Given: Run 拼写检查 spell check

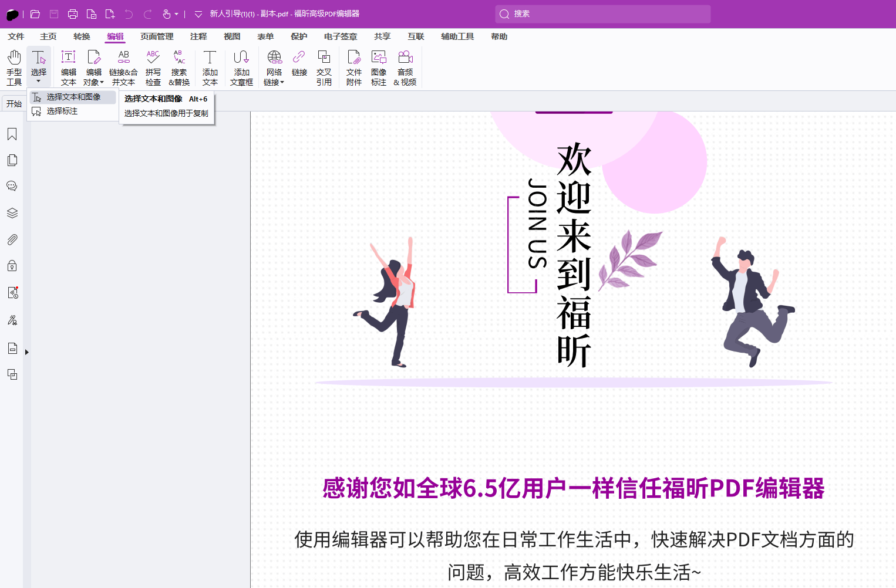Looking at the screenshot, I should (153, 67).
